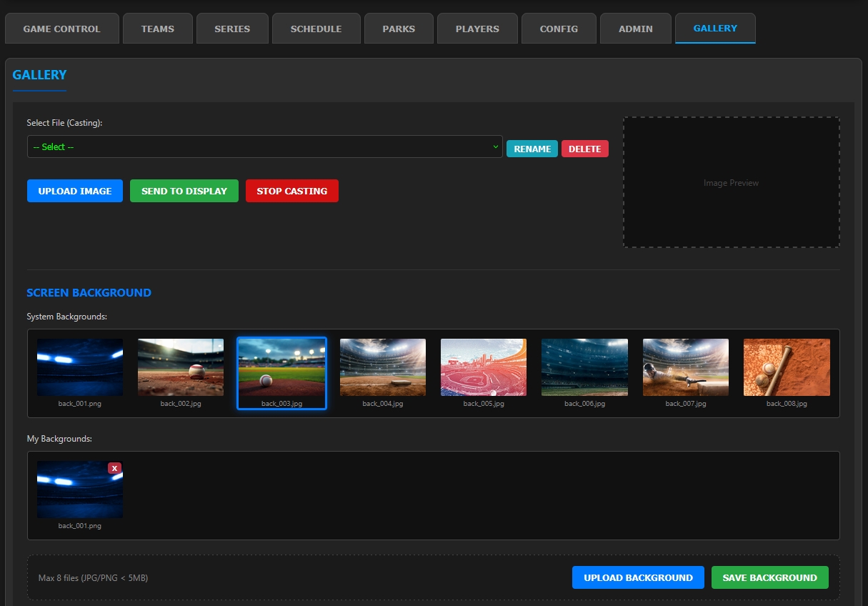Pick back_008.jpg bat and balls background

pyautogui.click(x=787, y=367)
